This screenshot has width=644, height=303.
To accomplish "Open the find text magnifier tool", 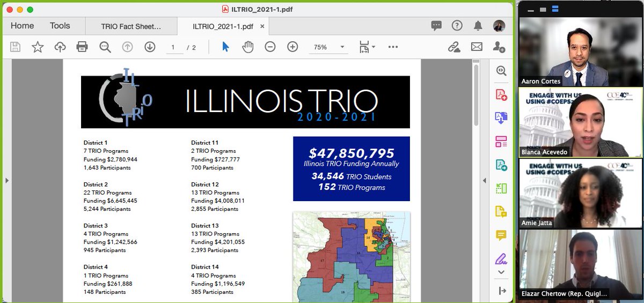I will (x=105, y=47).
